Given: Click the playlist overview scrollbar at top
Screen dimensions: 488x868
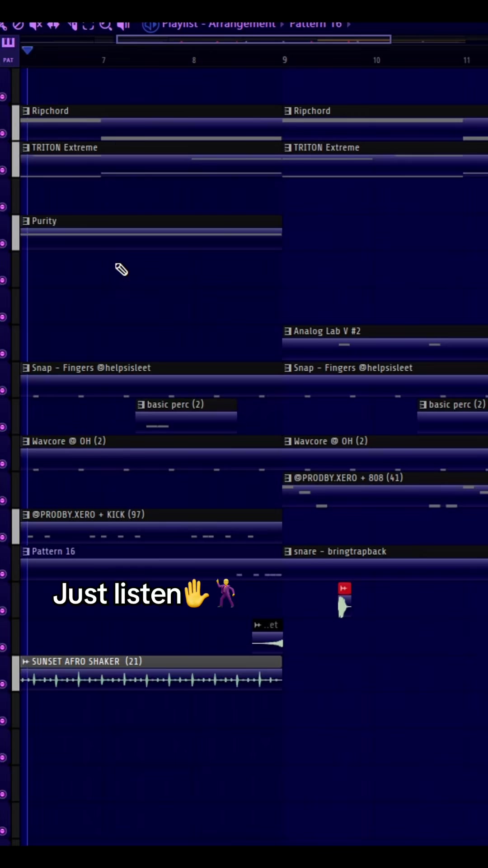Looking at the screenshot, I should coord(253,40).
